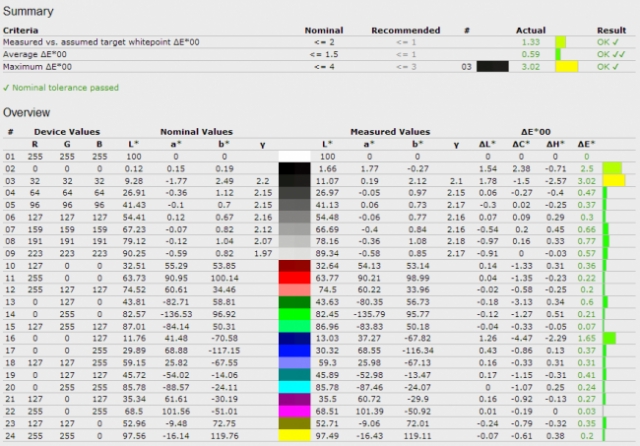Click the Recommended column header in Summary
This screenshot has height=446, width=640.
[400, 30]
